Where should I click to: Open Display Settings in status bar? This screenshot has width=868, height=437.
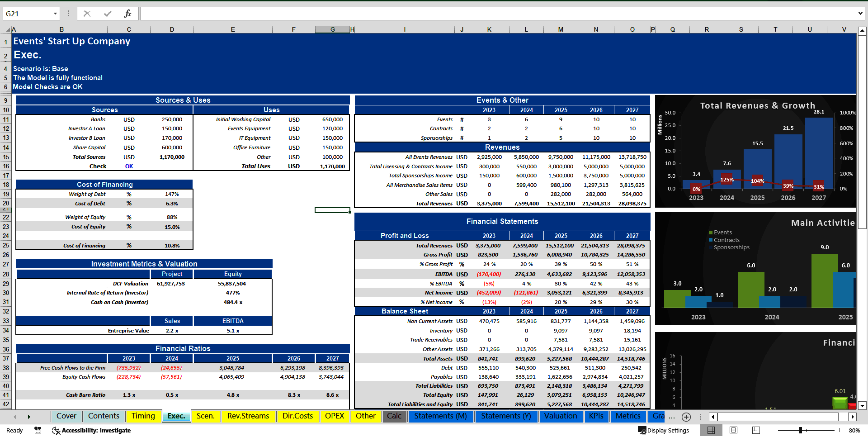[x=663, y=430]
